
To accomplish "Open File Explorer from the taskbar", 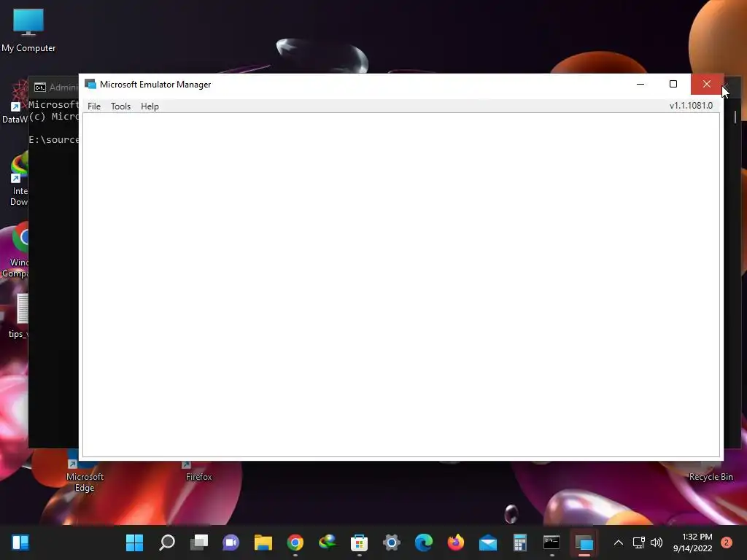I will 263,542.
